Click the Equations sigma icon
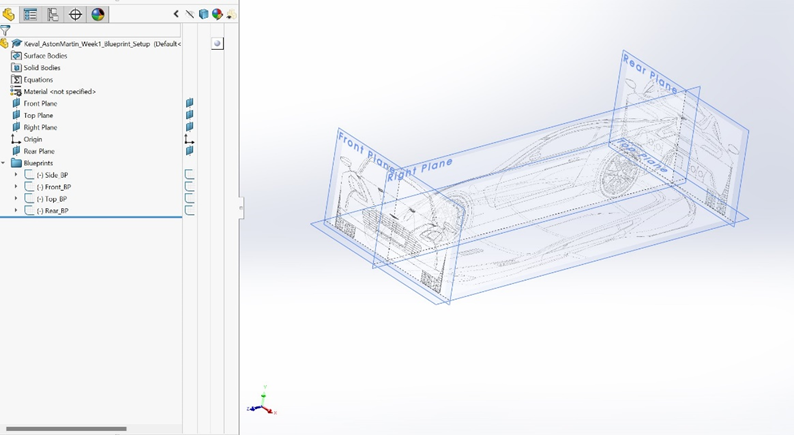 point(16,80)
